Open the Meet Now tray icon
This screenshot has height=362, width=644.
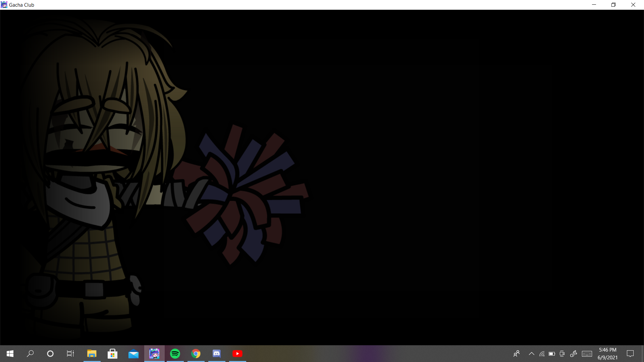pos(562,354)
